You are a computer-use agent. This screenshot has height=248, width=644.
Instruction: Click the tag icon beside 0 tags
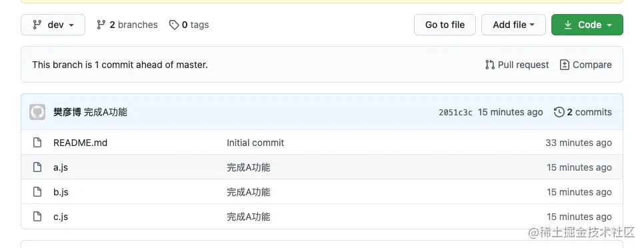pyautogui.click(x=174, y=25)
